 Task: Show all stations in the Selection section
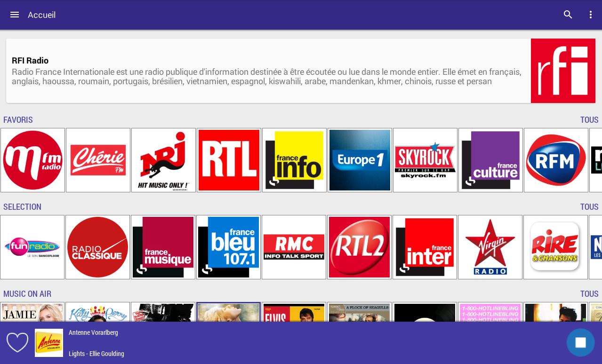pyautogui.click(x=589, y=207)
